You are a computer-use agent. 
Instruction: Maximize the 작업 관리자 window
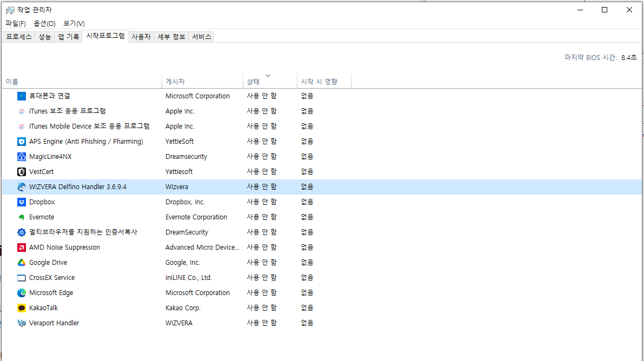pyautogui.click(x=605, y=10)
